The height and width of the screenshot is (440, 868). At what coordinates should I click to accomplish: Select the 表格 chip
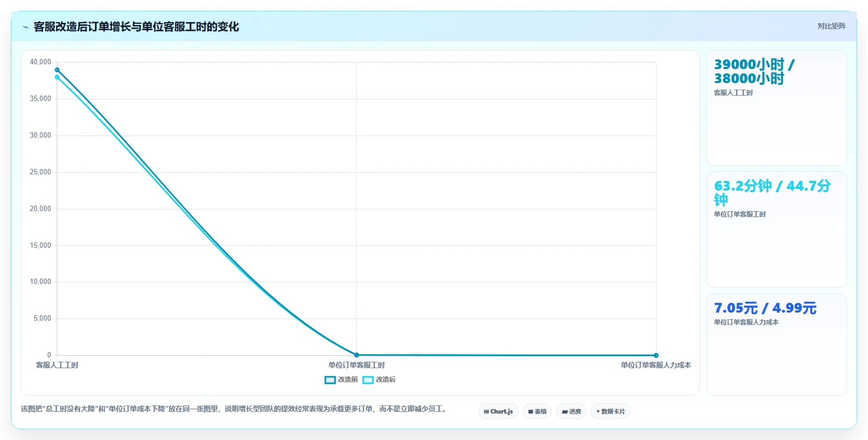tap(537, 411)
